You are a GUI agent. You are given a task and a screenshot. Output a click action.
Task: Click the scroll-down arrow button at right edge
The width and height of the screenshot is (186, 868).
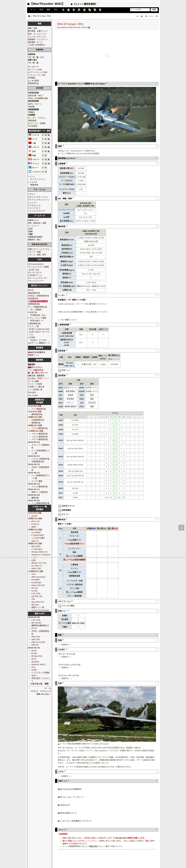point(181,528)
